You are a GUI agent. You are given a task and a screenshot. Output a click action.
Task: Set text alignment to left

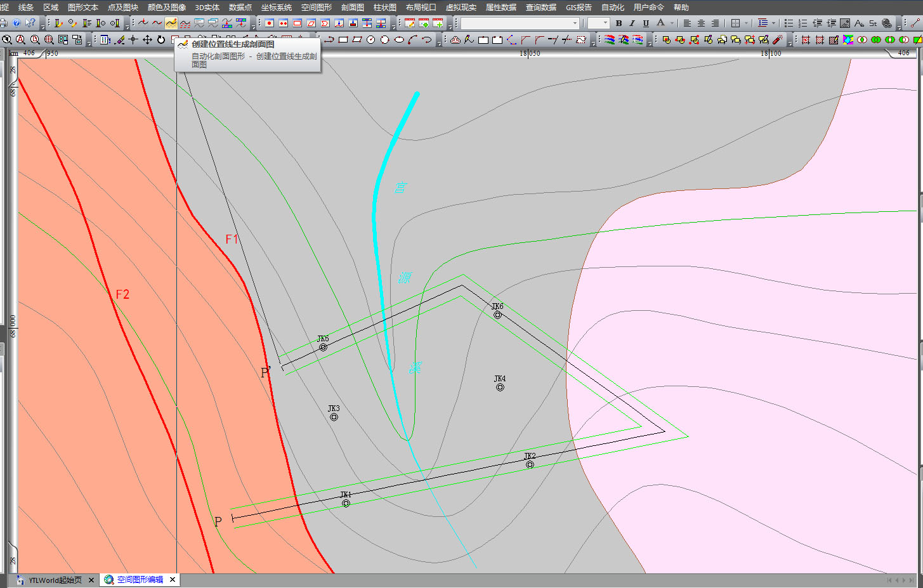(687, 23)
